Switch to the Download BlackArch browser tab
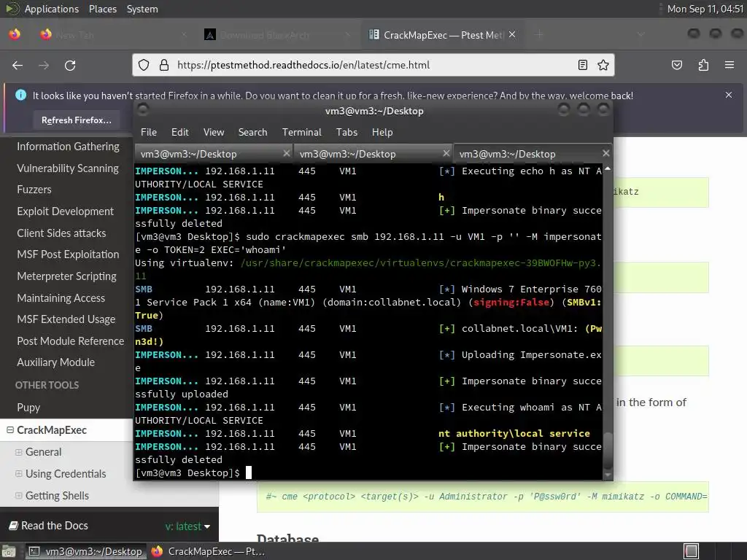Viewport: 747px width, 560px height. 277,35
